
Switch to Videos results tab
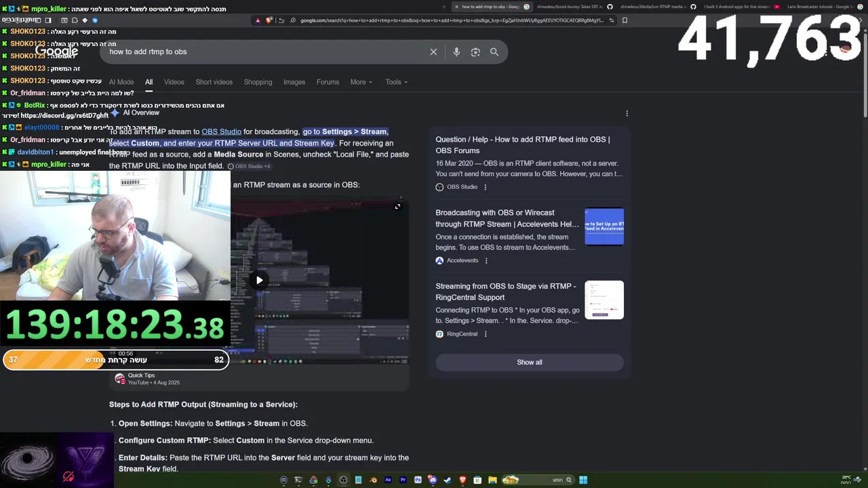coord(174,82)
